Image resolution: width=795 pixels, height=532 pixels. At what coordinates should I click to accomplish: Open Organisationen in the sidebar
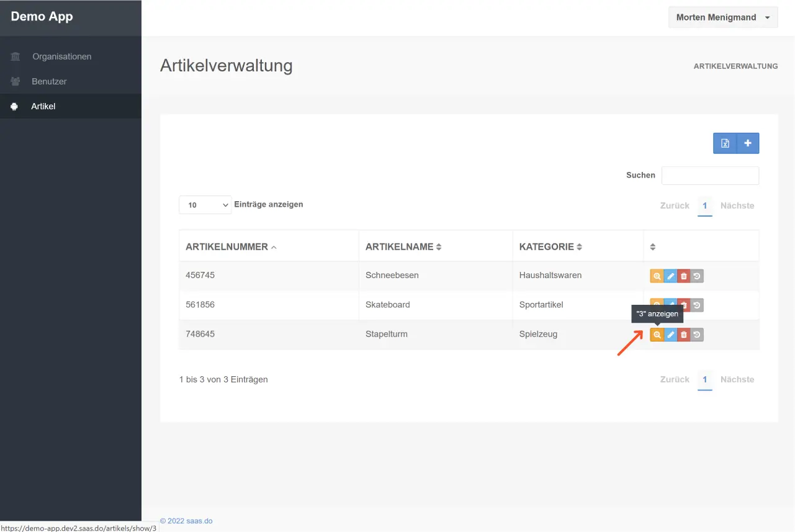(61, 56)
